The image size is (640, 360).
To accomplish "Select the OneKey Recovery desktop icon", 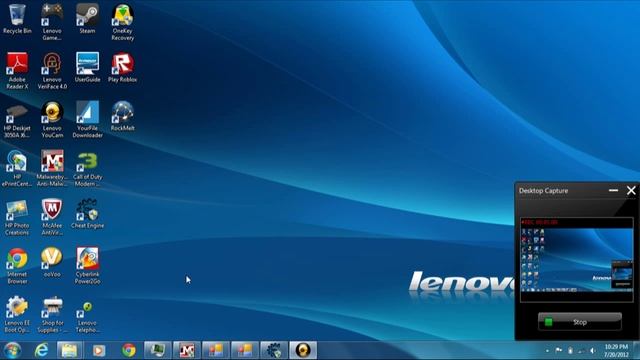I will [x=122, y=22].
